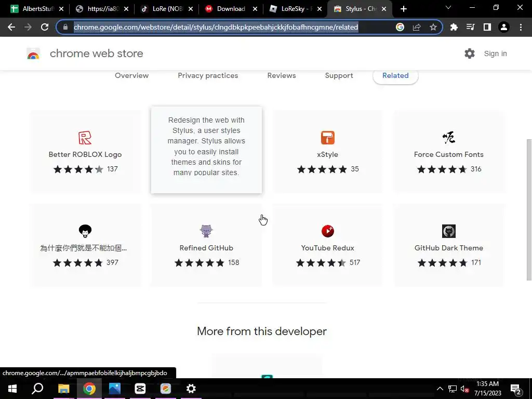Viewport: 532px width, 399px height.
Task: Open the Reviews section
Action: tap(282, 75)
